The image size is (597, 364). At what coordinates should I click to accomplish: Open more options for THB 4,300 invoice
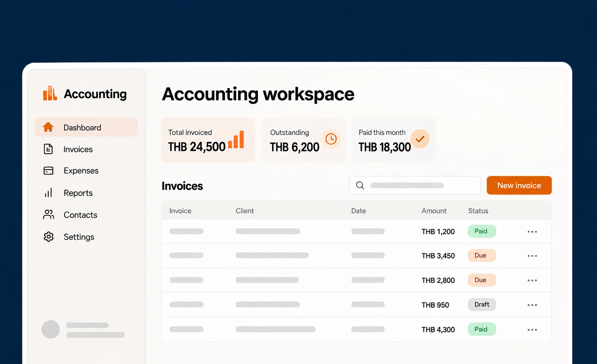pyautogui.click(x=532, y=330)
